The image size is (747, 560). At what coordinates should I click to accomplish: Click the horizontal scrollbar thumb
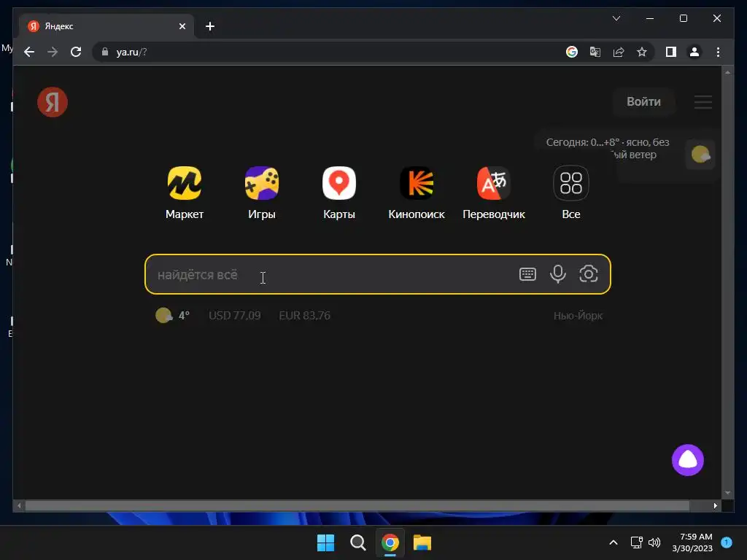click(357, 506)
